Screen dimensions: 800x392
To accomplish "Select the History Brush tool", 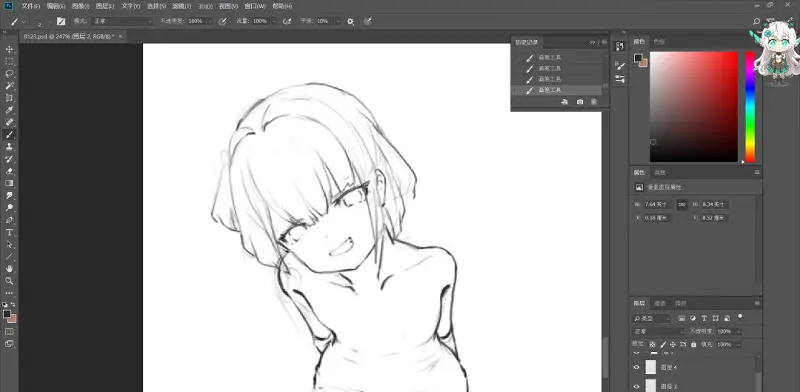I will [x=9, y=159].
